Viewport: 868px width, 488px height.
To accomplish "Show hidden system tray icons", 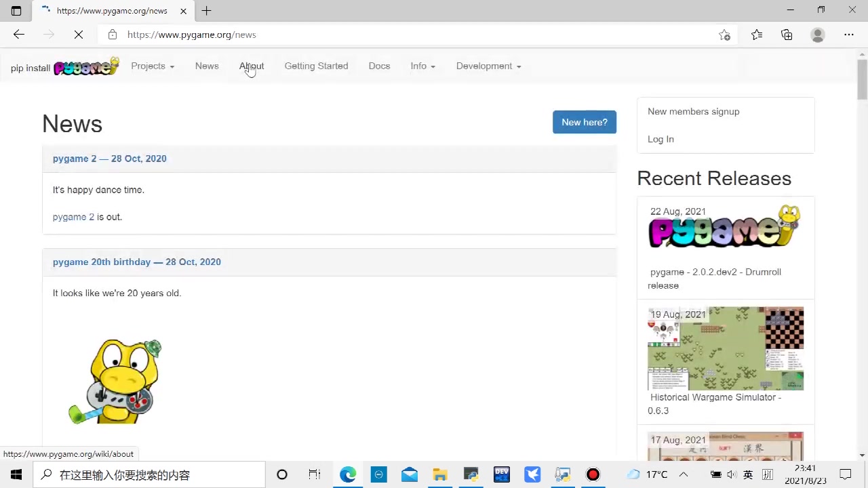I will point(684,474).
